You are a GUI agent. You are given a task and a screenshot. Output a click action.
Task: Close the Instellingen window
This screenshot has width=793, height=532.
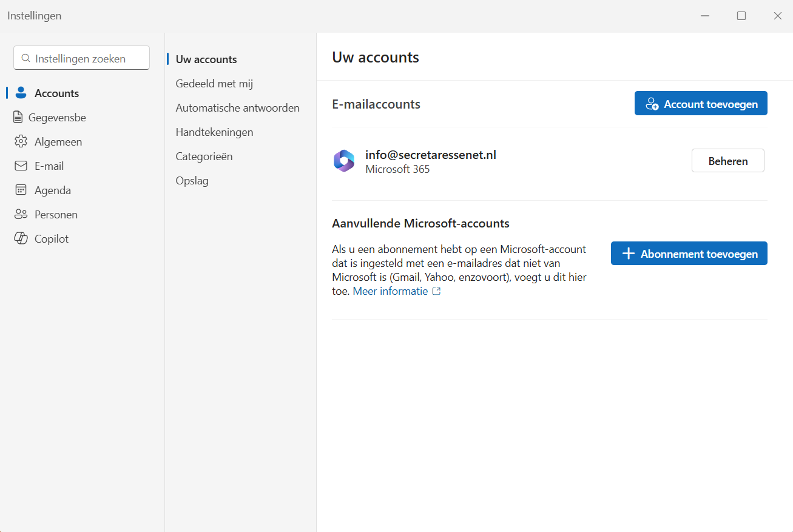(777, 16)
